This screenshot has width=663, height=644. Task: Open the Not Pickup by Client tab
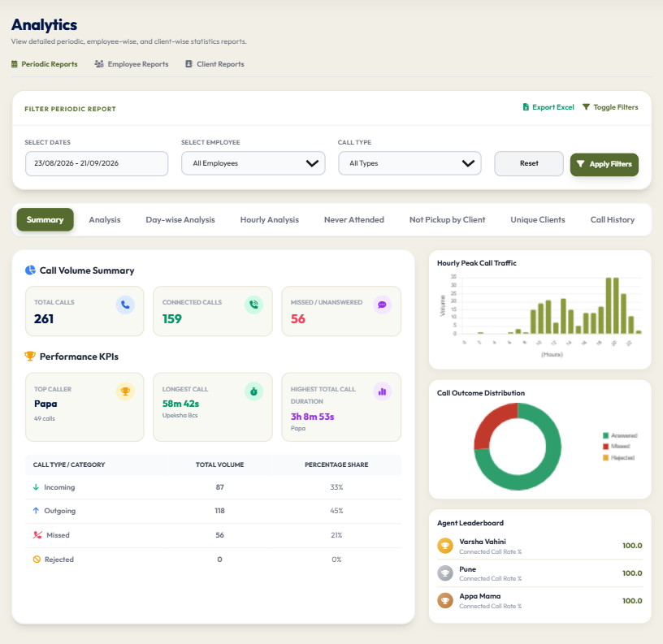coord(447,220)
